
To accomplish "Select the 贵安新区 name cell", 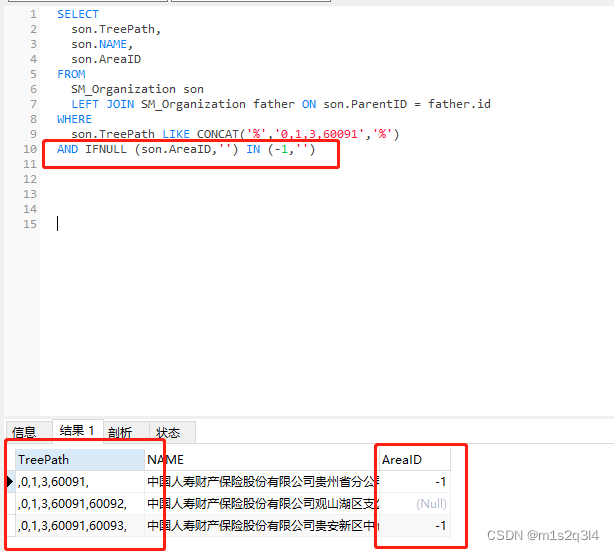I will [262, 525].
